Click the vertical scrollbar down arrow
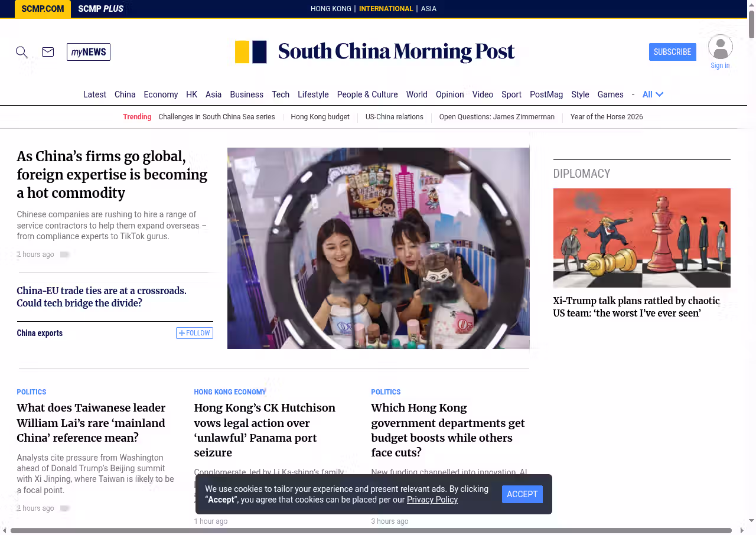 point(751,521)
